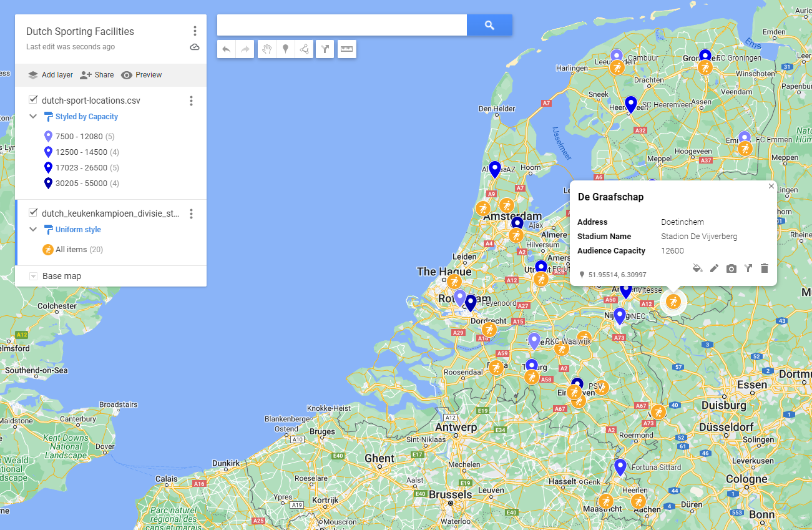This screenshot has width=812, height=530.
Task: Click the 12600 capacity value
Action: click(673, 251)
